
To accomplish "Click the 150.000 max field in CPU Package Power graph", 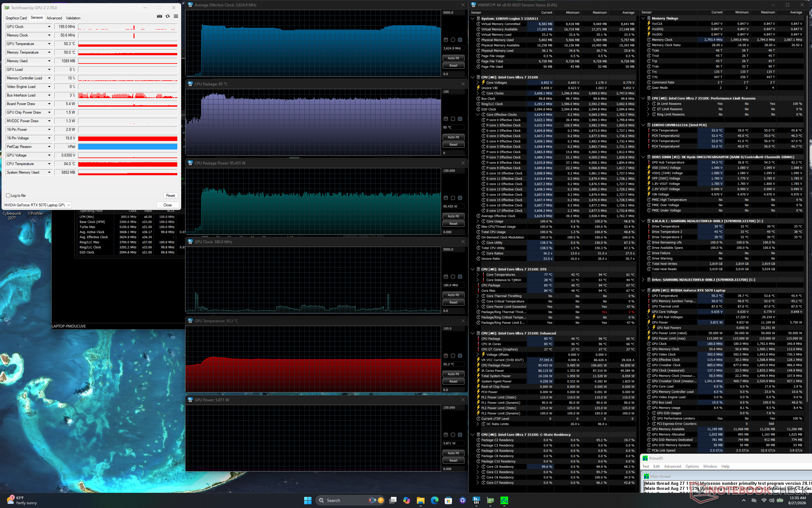I will click(x=453, y=171).
